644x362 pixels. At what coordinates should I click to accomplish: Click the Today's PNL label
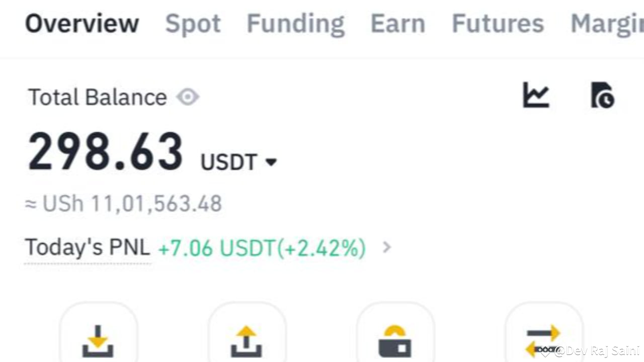[x=88, y=247]
